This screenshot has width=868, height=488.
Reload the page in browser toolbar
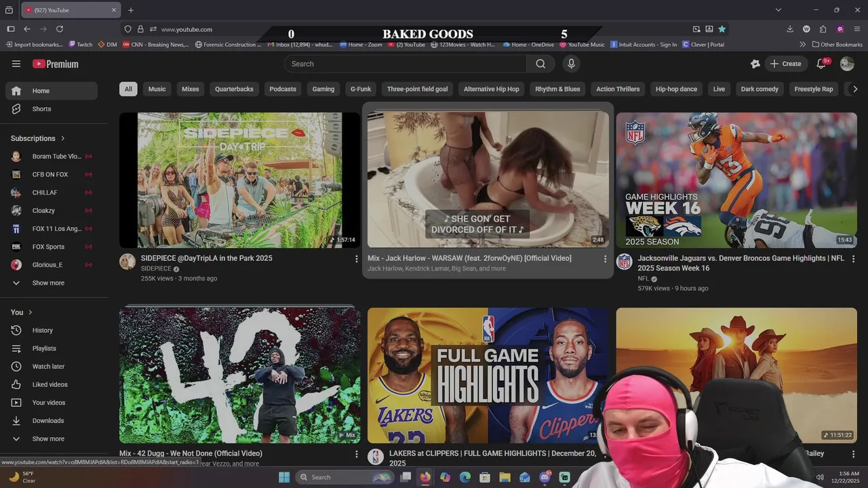60,29
